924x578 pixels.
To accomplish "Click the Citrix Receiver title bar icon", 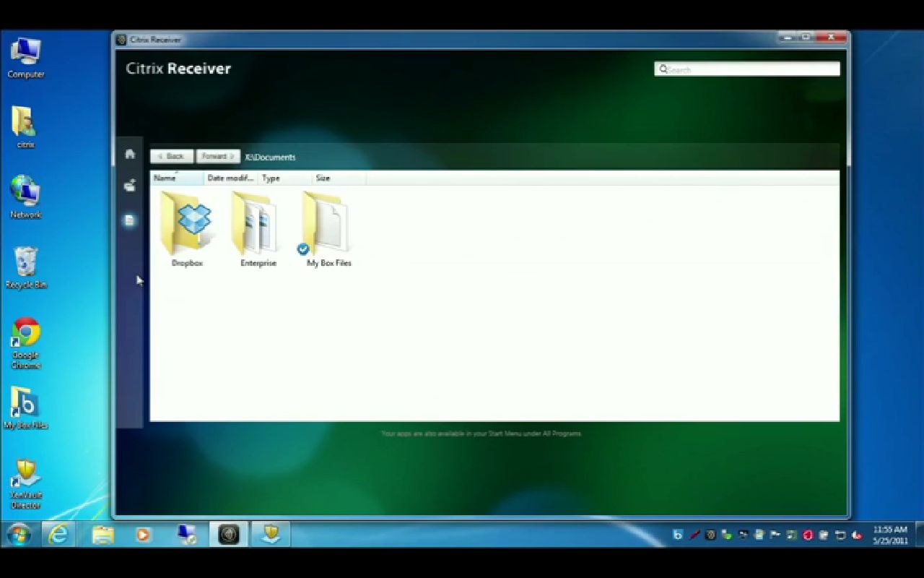I will pos(121,40).
